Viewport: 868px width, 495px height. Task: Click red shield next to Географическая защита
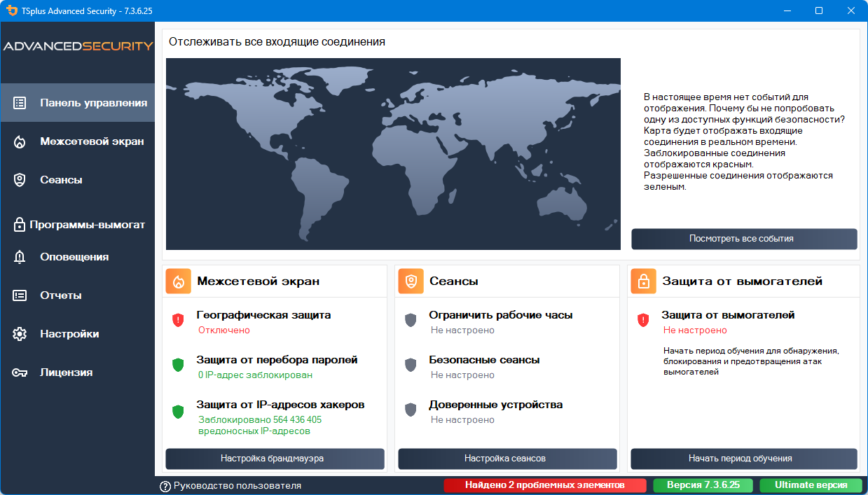pos(178,320)
